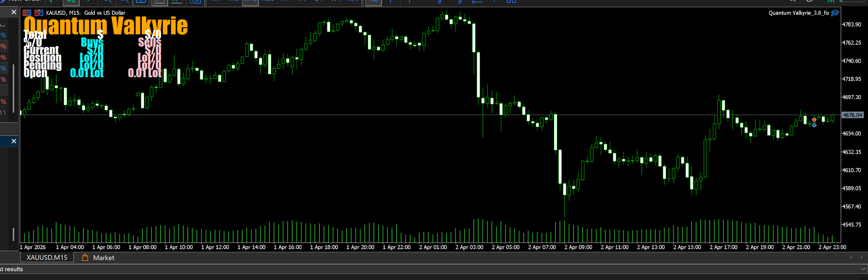Toggle the chart grid toolbar button

pyautogui.click(x=141, y=1)
